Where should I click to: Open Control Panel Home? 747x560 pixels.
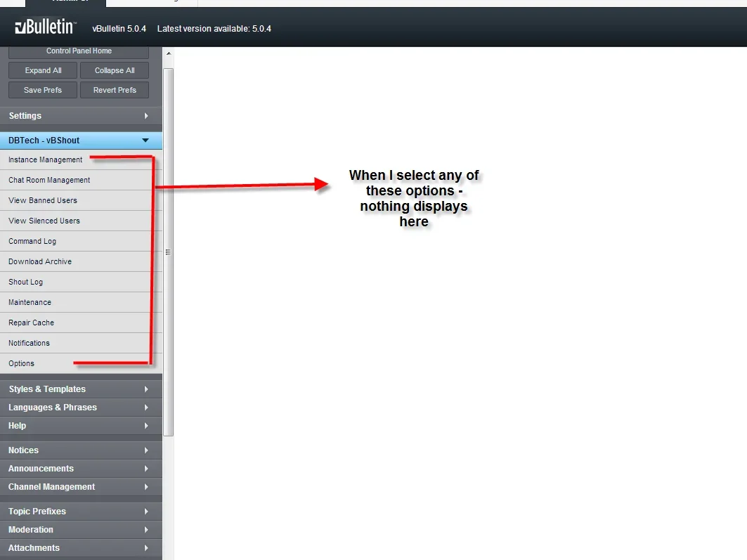click(79, 51)
